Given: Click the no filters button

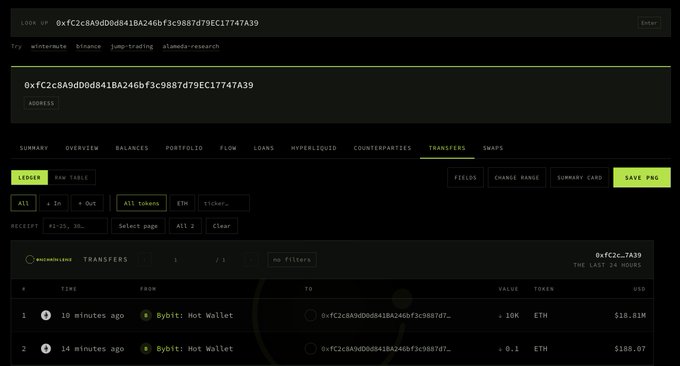Looking at the screenshot, I should click(292, 260).
